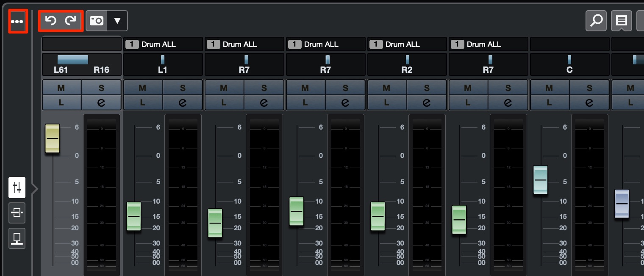Enable Listen on the channel panned R2

pyautogui.click(x=386, y=102)
